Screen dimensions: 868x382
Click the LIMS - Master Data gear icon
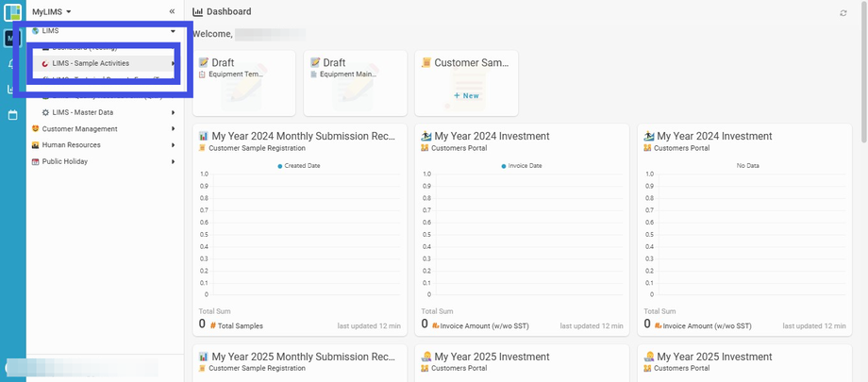45,112
